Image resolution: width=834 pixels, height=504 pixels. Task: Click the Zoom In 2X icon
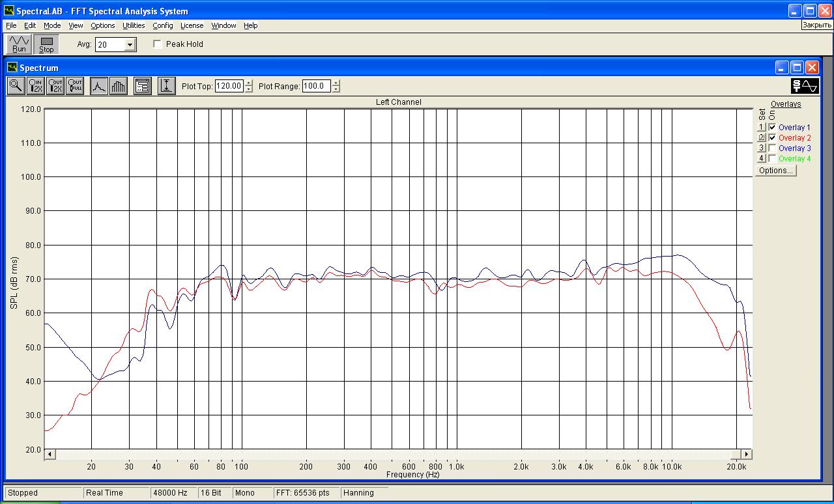click(x=36, y=86)
